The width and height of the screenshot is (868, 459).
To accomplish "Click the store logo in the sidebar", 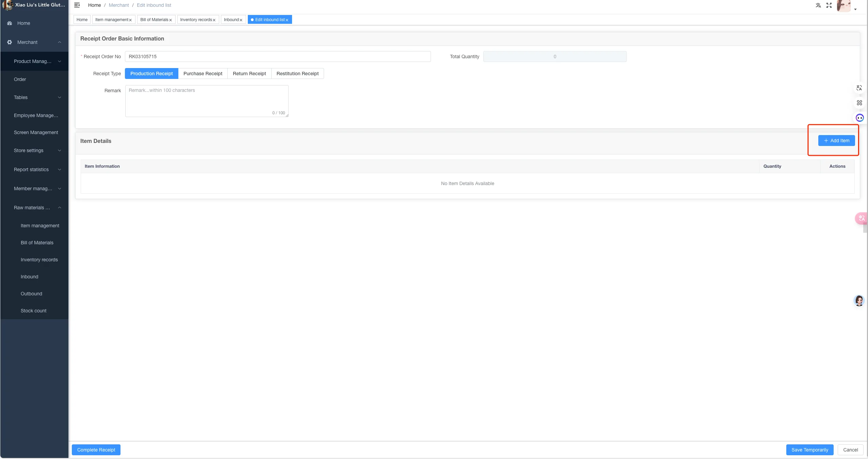I will (x=7, y=5).
